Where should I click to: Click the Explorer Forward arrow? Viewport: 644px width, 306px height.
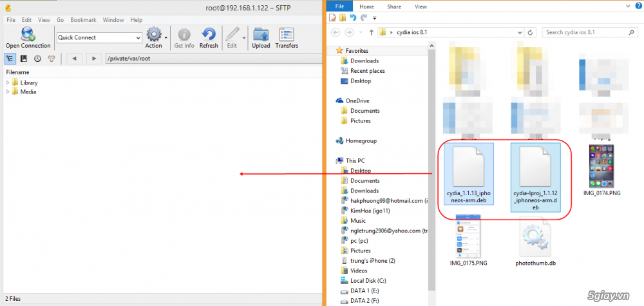tap(349, 32)
